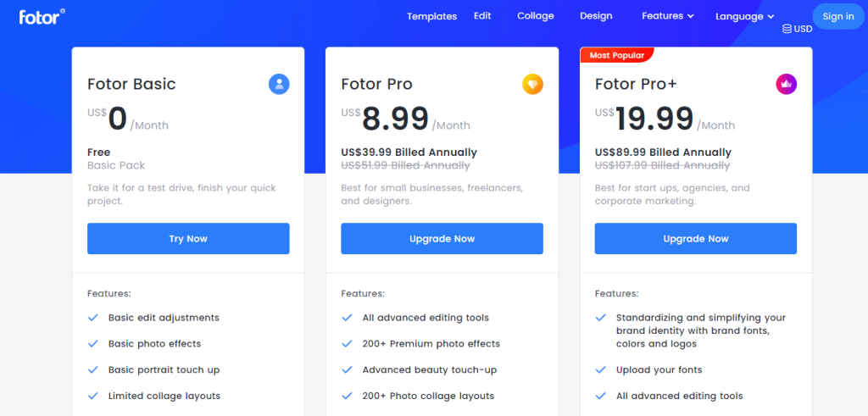
Task: Click Upgrade Now under Fotor Pro+
Action: point(695,239)
